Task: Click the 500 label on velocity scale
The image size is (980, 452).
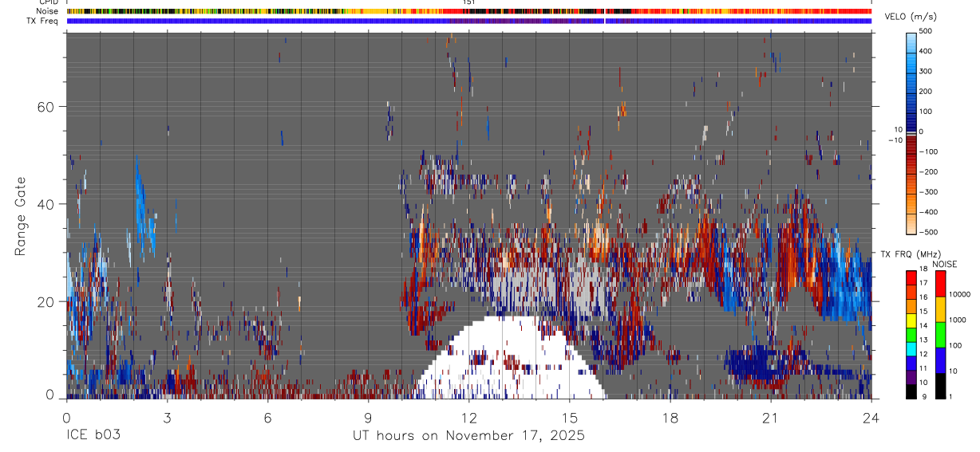Action: [x=926, y=32]
